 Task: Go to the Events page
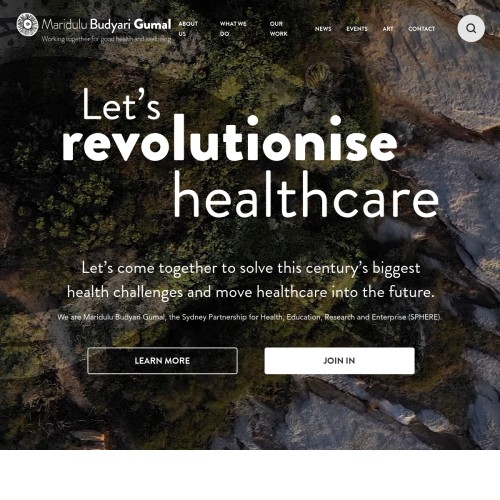(357, 29)
